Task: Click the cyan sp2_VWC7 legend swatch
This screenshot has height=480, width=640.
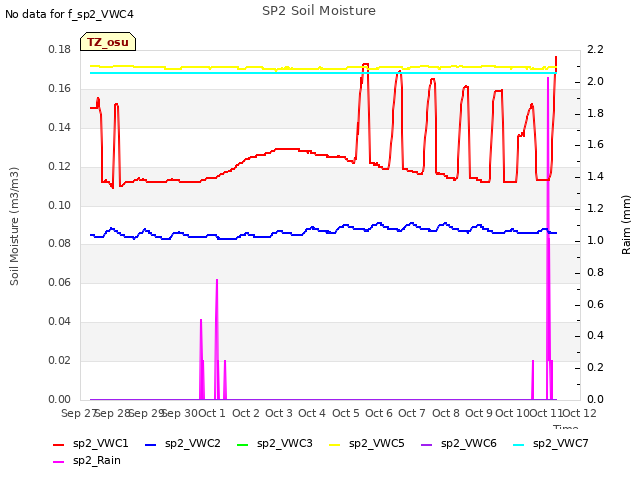Action: [518, 444]
